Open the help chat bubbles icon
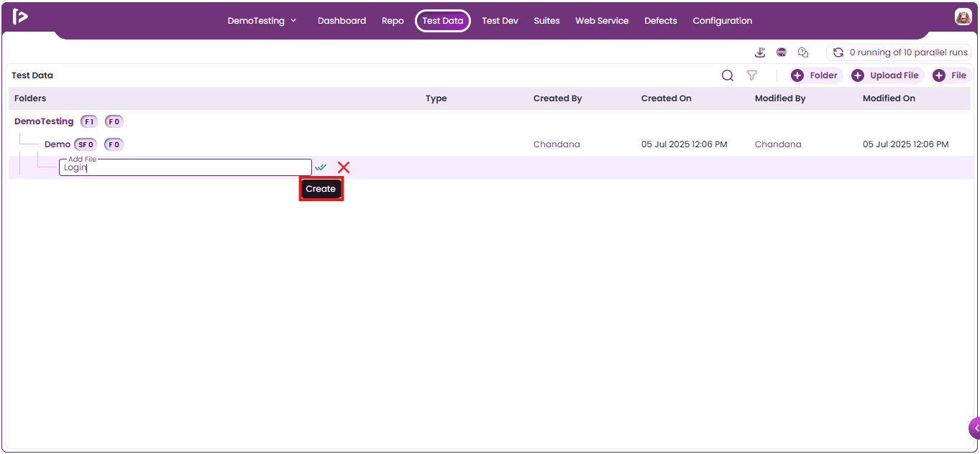980x454 pixels. 804,52
